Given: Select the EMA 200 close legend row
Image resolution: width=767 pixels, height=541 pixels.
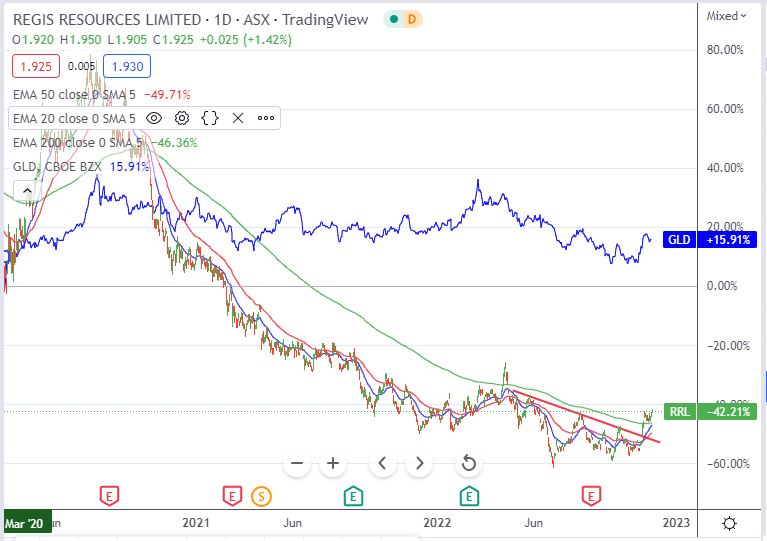Looking at the screenshot, I should click(105, 143).
